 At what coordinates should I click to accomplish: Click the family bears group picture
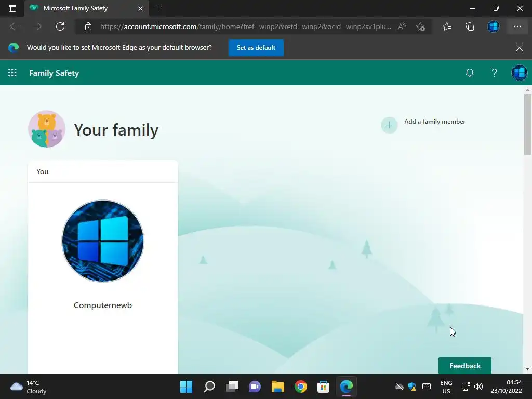click(x=46, y=129)
